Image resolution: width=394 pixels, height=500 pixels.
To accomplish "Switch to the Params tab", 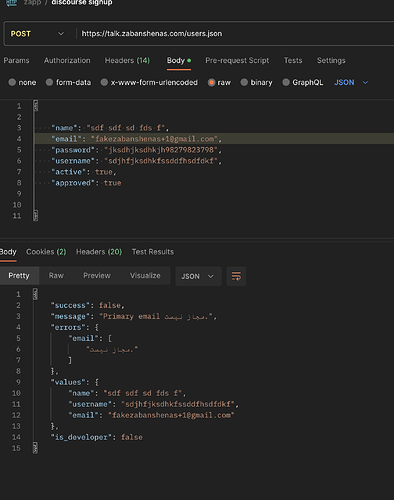I will [x=16, y=60].
